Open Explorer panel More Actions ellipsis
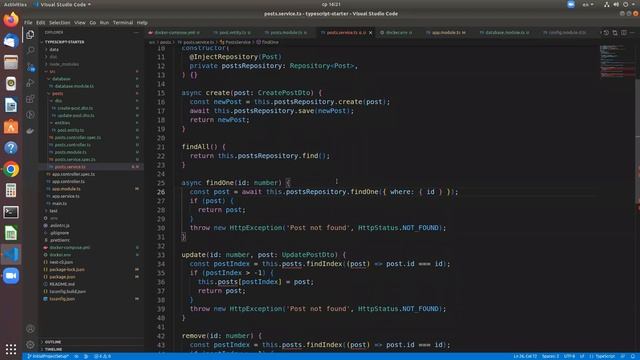This screenshot has width=640, height=360. (136, 33)
